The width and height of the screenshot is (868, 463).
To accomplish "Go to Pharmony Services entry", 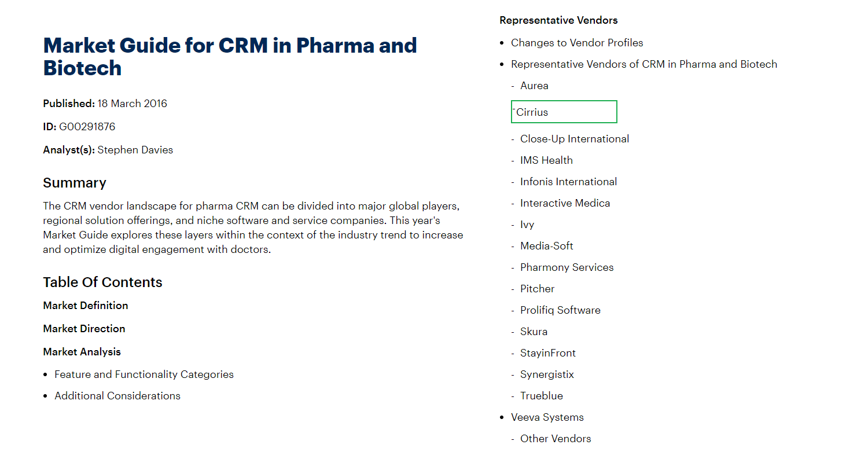I will pyautogui.click(x=567, y=267).
